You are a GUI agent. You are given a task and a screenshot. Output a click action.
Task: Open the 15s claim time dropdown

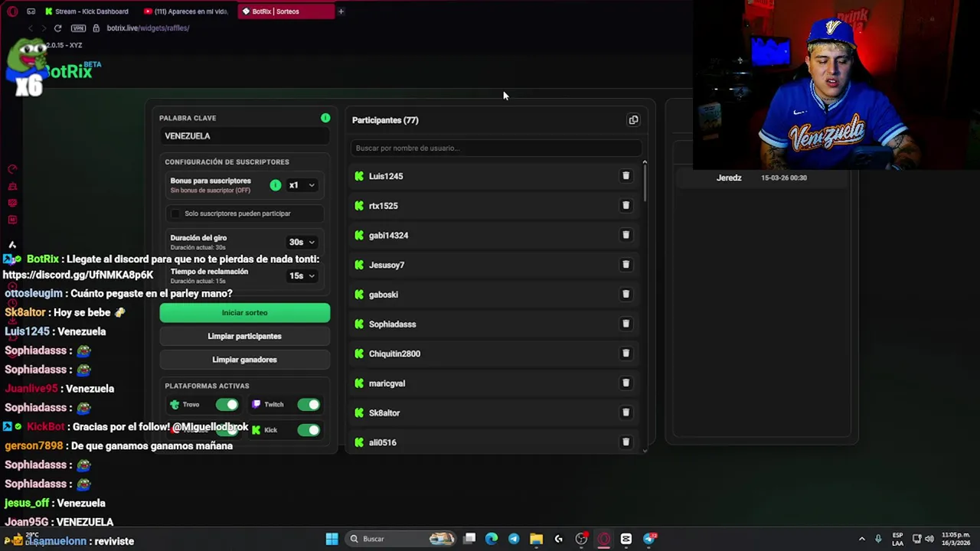click(x=302, y=275)
